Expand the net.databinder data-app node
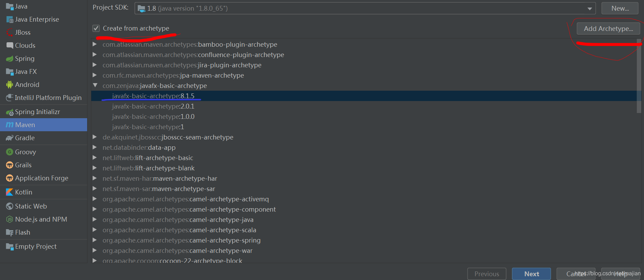The image size is (644, 280). click(95, 147)
